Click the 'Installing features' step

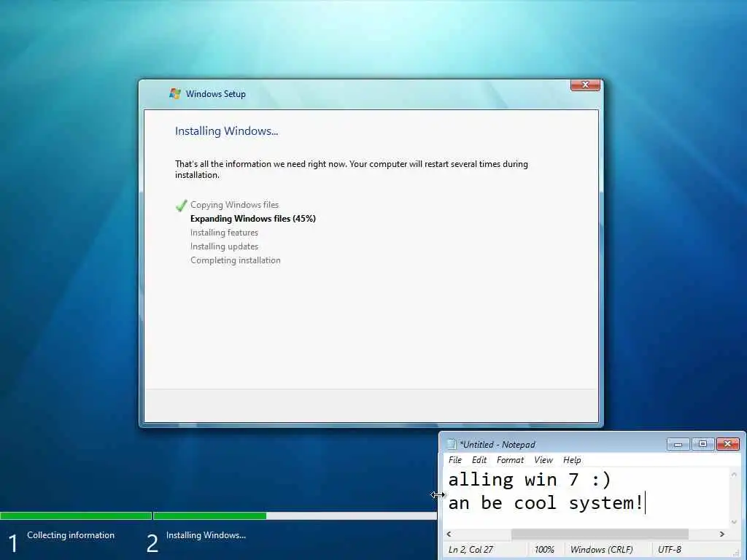[x=224, y=233]
